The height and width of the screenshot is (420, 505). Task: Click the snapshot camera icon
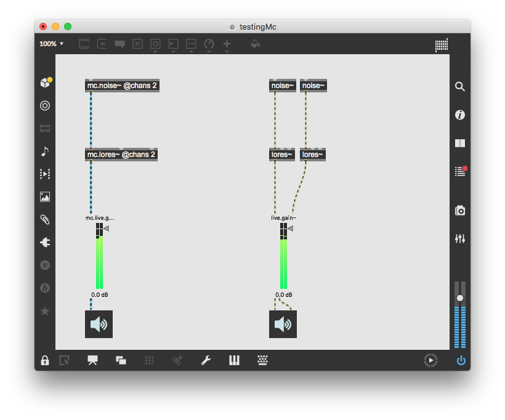(x=460, y=210)
